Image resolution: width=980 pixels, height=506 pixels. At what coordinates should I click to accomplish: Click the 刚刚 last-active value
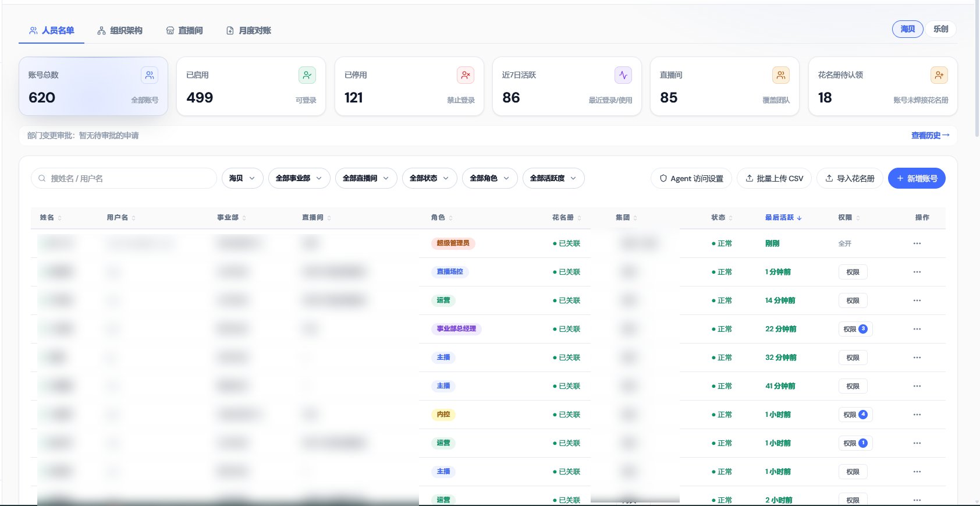point(772,243)
